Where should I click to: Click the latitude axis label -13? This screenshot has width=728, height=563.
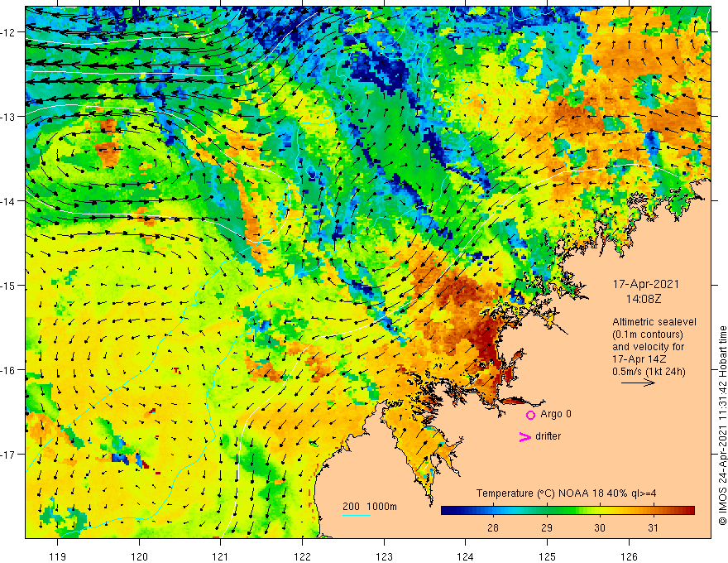(x=8, y=117)
